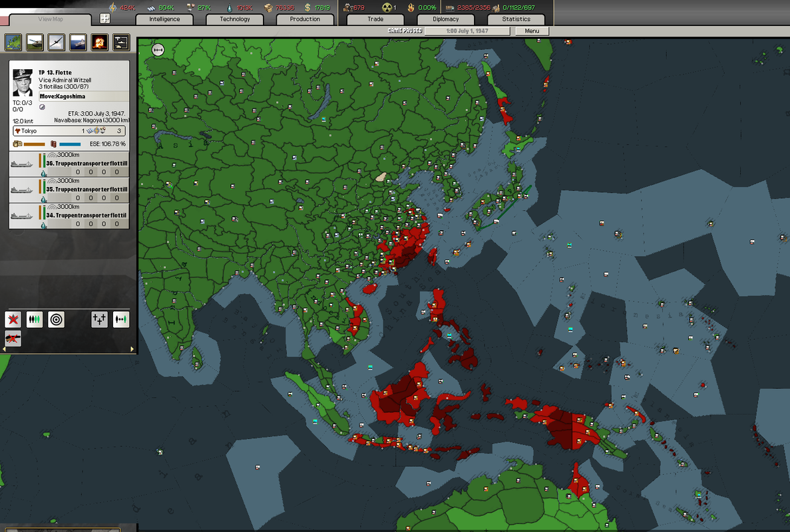
Task: Open the Production tab
Action: click(305, 19)
